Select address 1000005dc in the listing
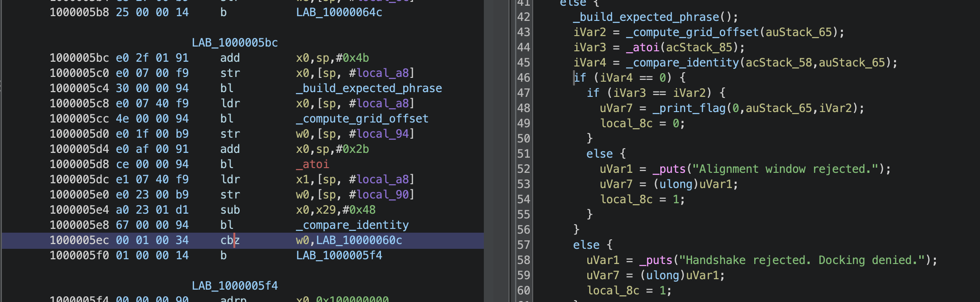The height and width of the screenshot is (302, 980). tap(79, 179)
